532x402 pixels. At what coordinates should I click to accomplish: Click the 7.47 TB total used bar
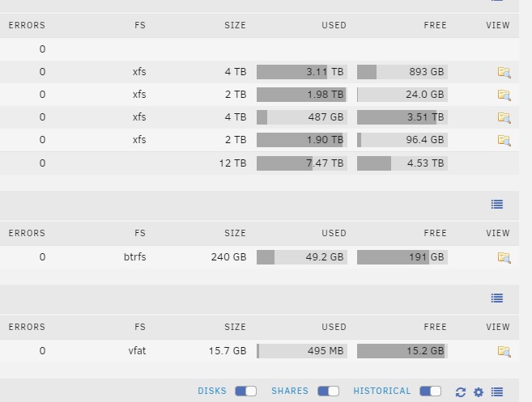pyautogui.click(x=301, y=163)
